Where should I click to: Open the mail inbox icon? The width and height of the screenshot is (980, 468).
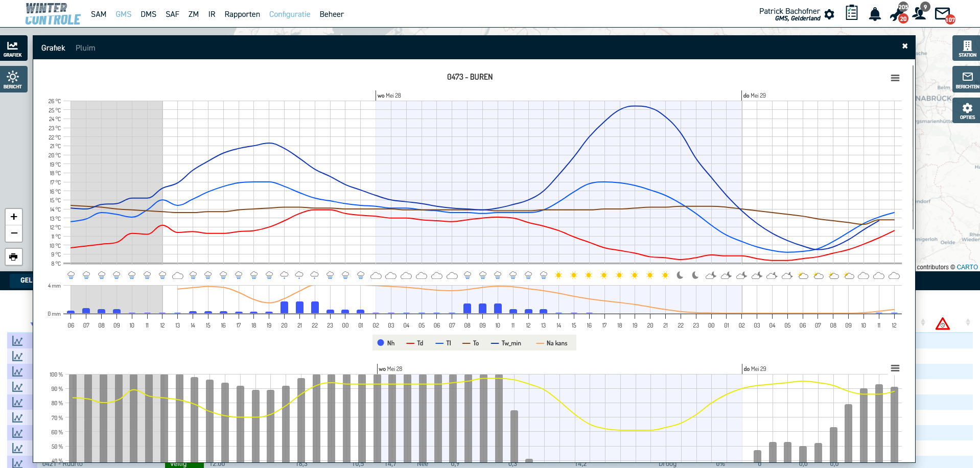point(944,14)
